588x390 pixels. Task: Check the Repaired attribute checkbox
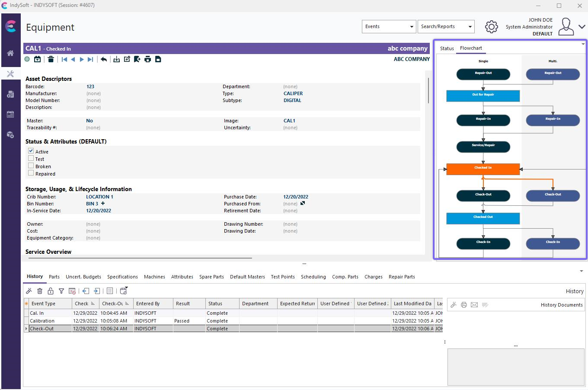(x=31, y=173)
